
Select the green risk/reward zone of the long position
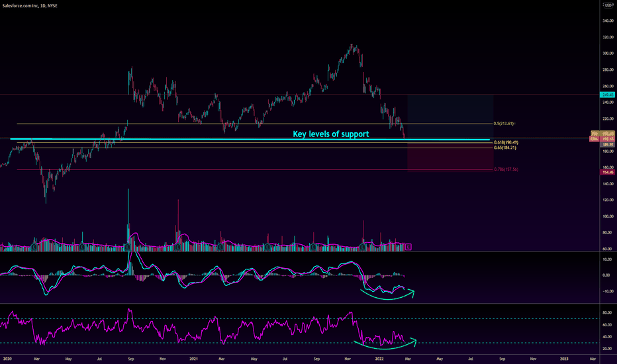coord(450,117)
